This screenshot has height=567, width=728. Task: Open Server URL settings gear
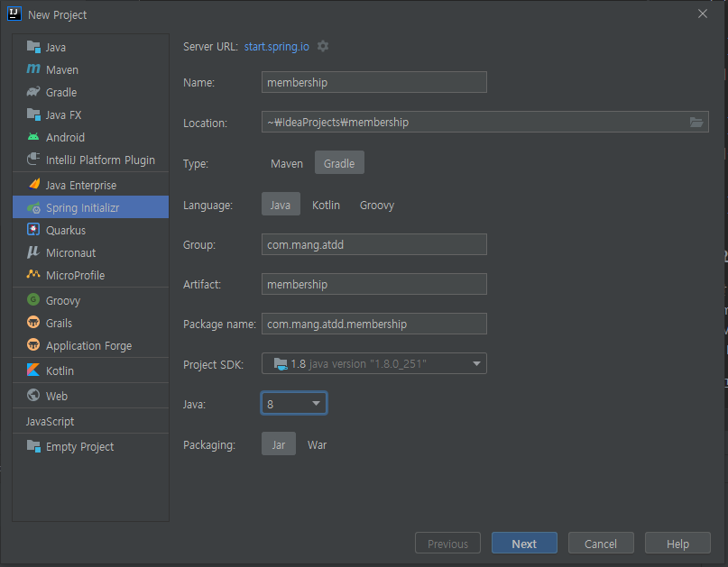point(323,46)
